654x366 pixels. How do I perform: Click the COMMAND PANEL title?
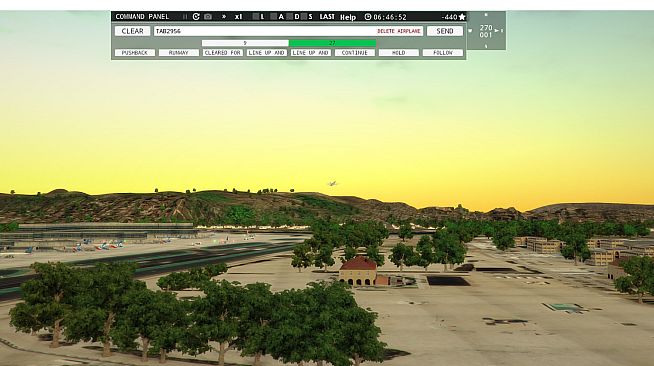[142, 17]
